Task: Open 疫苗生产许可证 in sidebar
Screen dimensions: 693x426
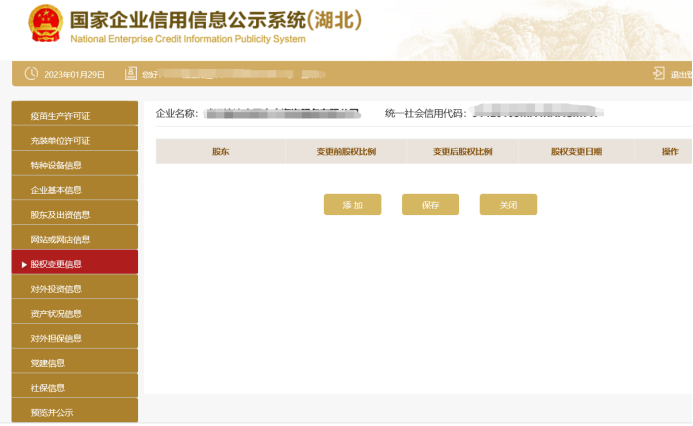Action: (x=74, y=116)
